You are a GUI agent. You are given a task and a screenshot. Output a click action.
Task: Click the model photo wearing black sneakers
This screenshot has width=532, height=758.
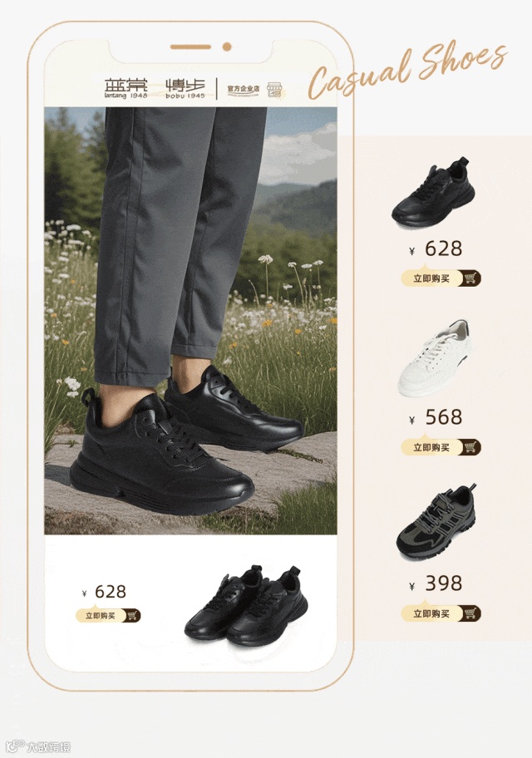pyautogui.click(x=190, y=321)
